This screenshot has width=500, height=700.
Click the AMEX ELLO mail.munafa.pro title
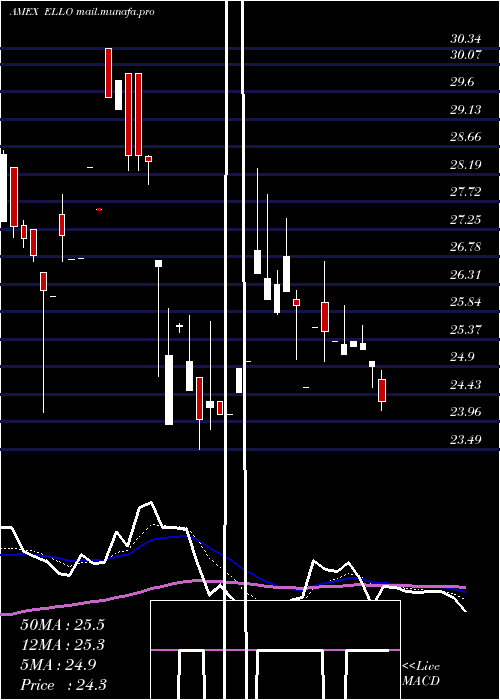tap(82, 12)
